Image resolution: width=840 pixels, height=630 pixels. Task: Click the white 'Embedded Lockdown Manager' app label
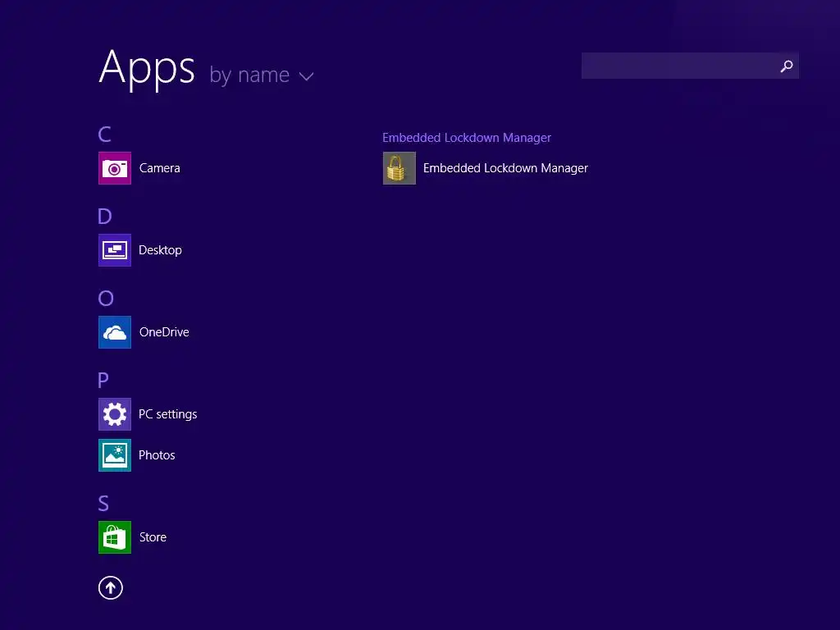[x=505, y=168]
